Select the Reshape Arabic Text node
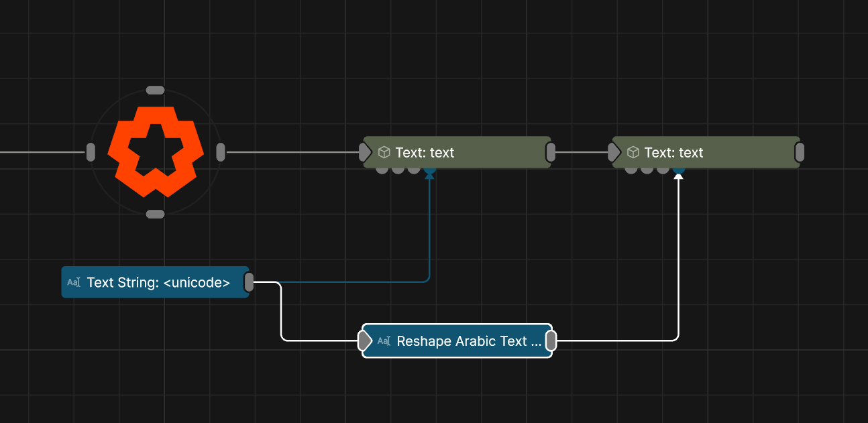This screenshot has width=868, height=423. [468, 341]
